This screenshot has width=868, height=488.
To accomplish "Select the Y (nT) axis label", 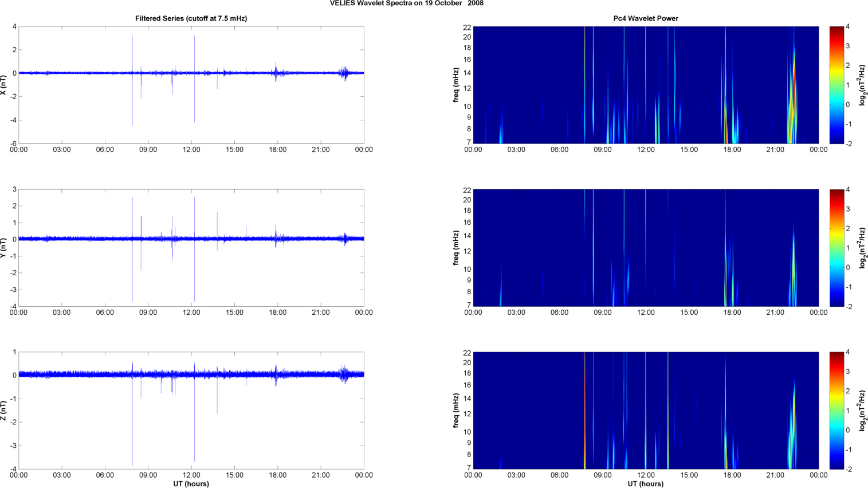I will [x=3, y=248].
